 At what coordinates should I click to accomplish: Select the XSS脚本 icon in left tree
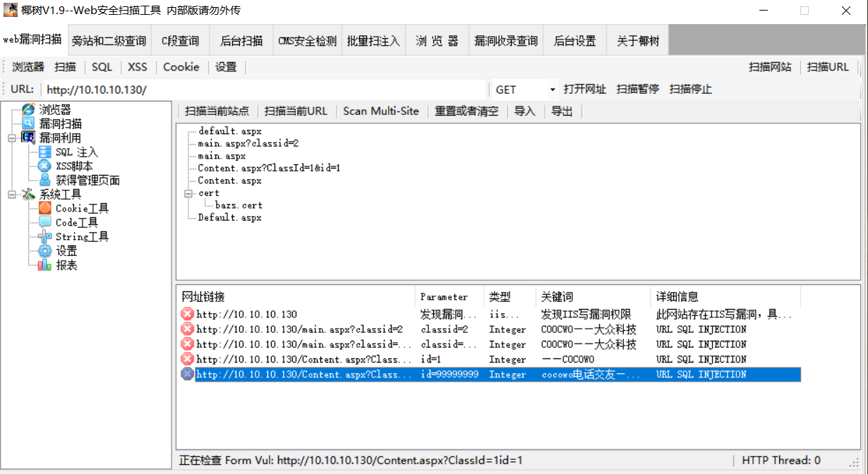pyautogui.click(x=45, y=166)
